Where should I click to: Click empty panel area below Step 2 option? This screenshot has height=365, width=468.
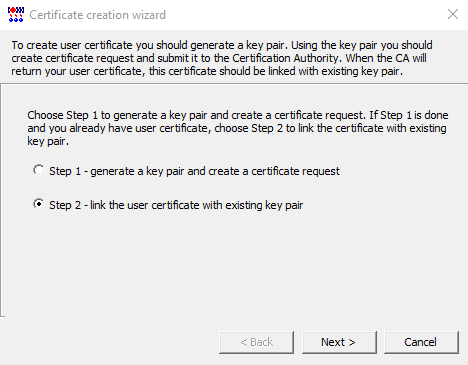[x=233, y=263]
